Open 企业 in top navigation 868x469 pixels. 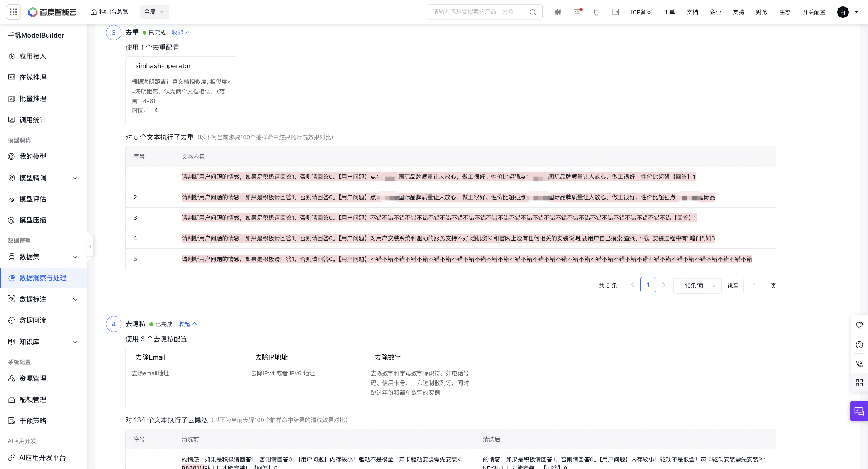[x=715, y=12]
